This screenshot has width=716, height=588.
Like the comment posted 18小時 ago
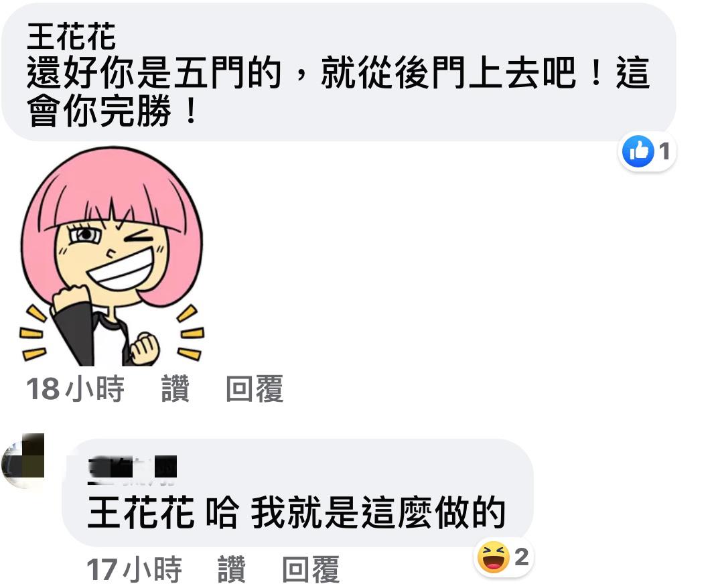pos(175,389)
